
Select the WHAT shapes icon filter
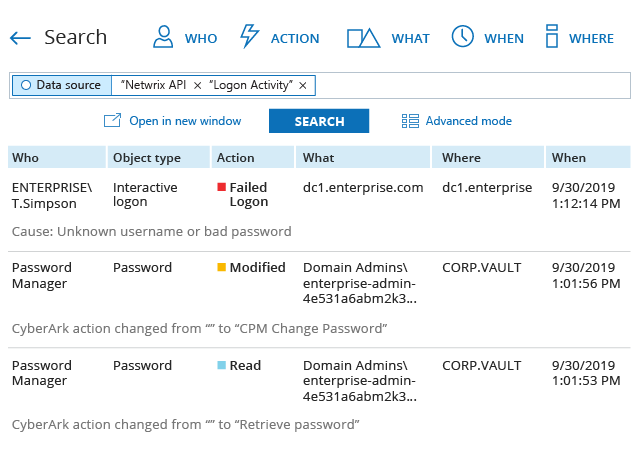pyautogui.click(x=363, y=38)
